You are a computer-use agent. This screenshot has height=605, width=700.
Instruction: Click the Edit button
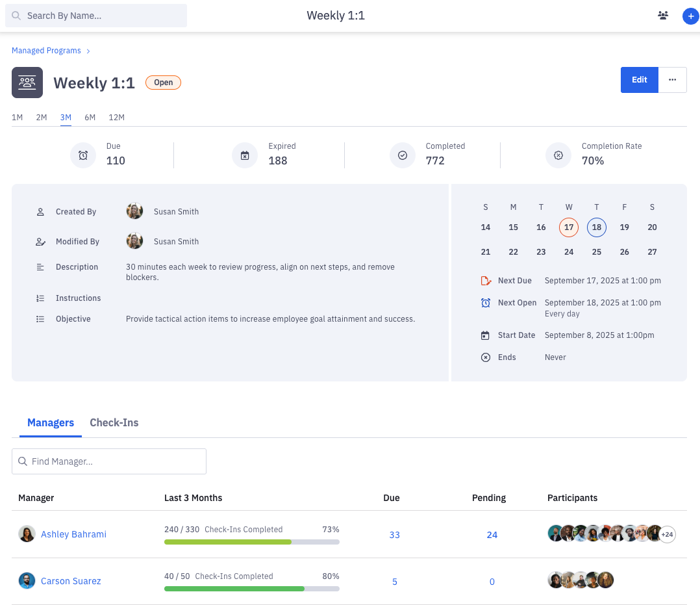[x=638, y=79]
